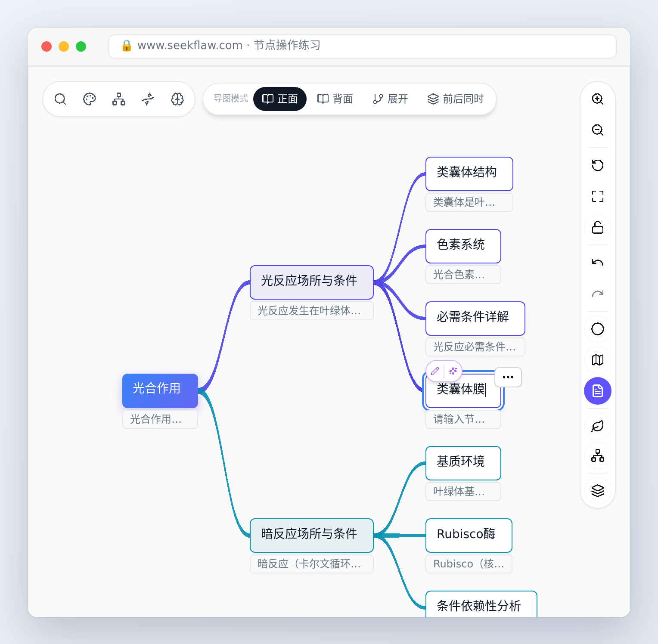Click the 类囊体膜 node text field

[463, 390]
